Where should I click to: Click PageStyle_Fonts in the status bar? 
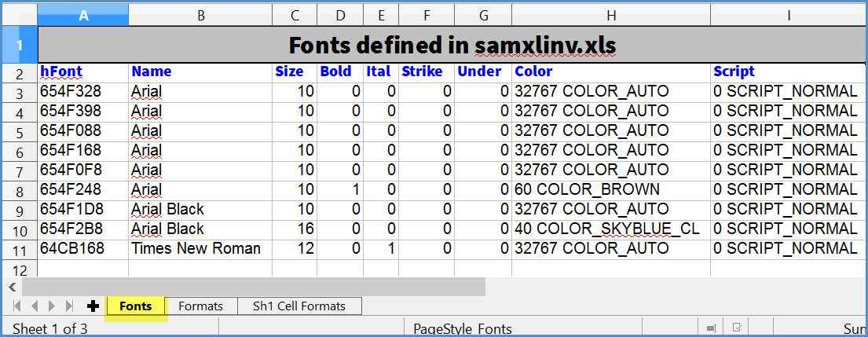[x=462, y=328]
